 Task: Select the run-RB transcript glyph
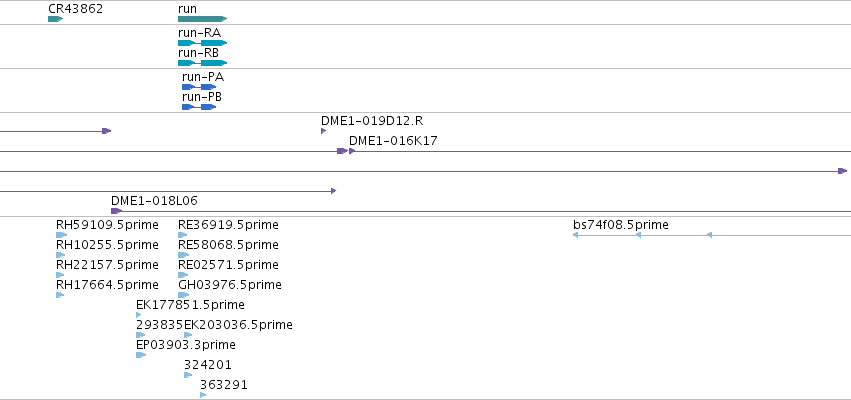[x=202, y=63]
